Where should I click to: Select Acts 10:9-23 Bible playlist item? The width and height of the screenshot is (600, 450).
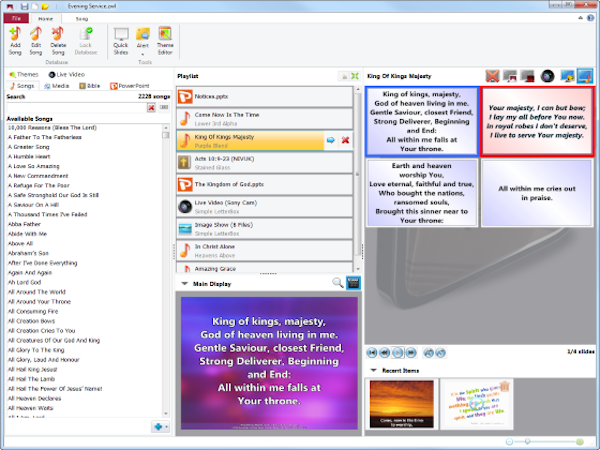click(264, 163)
